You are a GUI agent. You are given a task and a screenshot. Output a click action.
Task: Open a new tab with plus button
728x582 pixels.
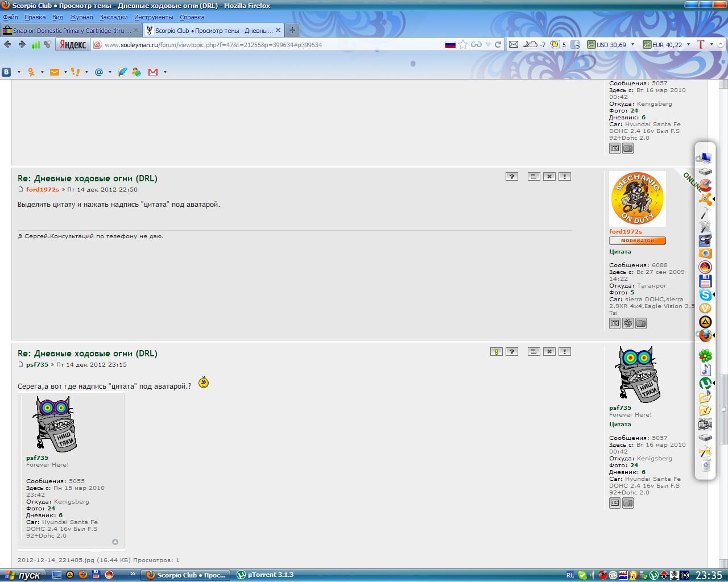(292, 30)
